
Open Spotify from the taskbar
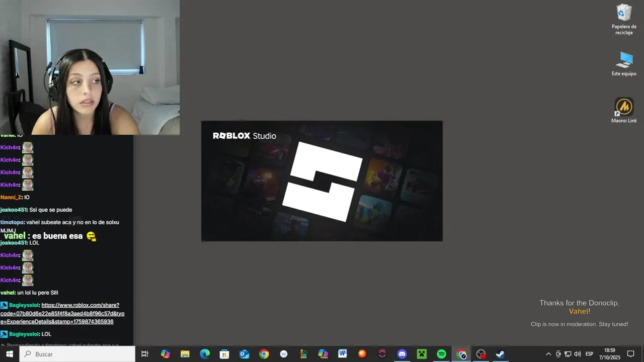pos(441,354)
